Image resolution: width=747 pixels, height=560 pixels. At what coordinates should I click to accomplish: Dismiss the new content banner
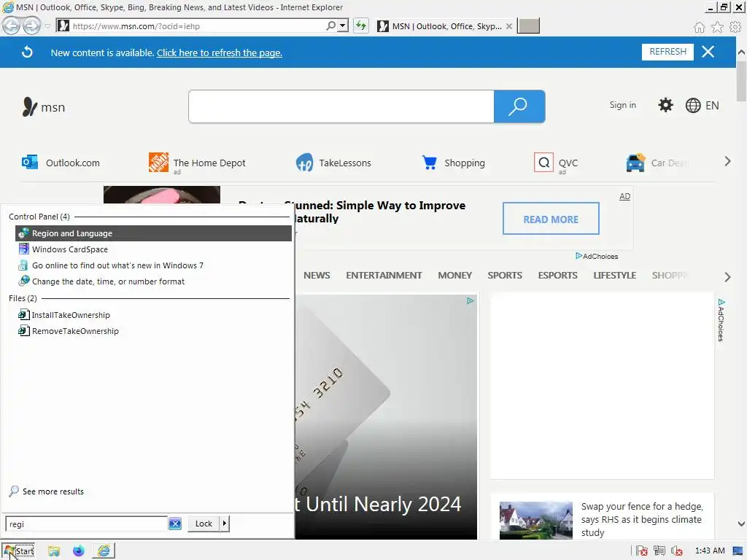[x=708, y=52]
